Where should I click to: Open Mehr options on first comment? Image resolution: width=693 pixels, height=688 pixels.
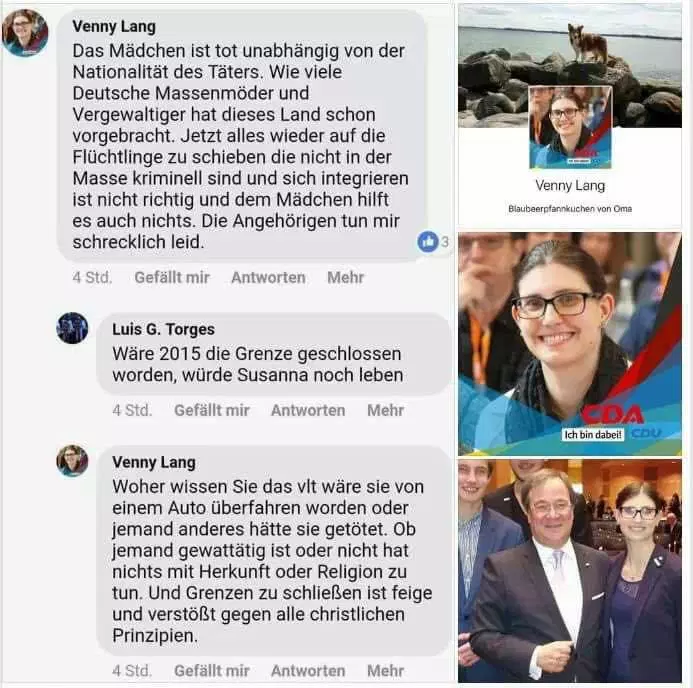(x=346, y=277)
